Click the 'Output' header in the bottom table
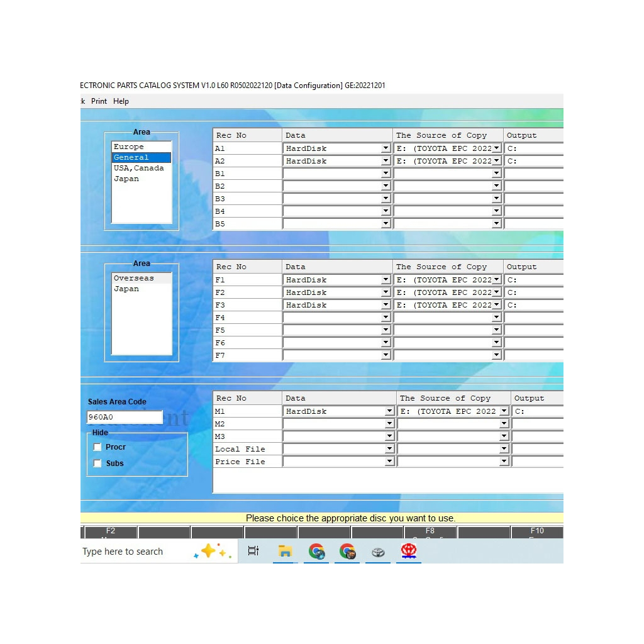644x644 pixels. tap(537, 398)
